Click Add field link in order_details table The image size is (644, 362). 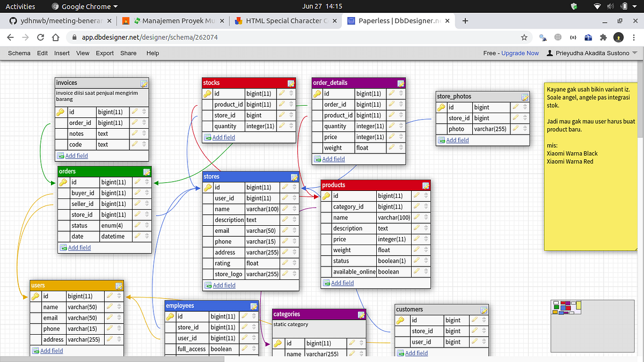tap(333, 159)
